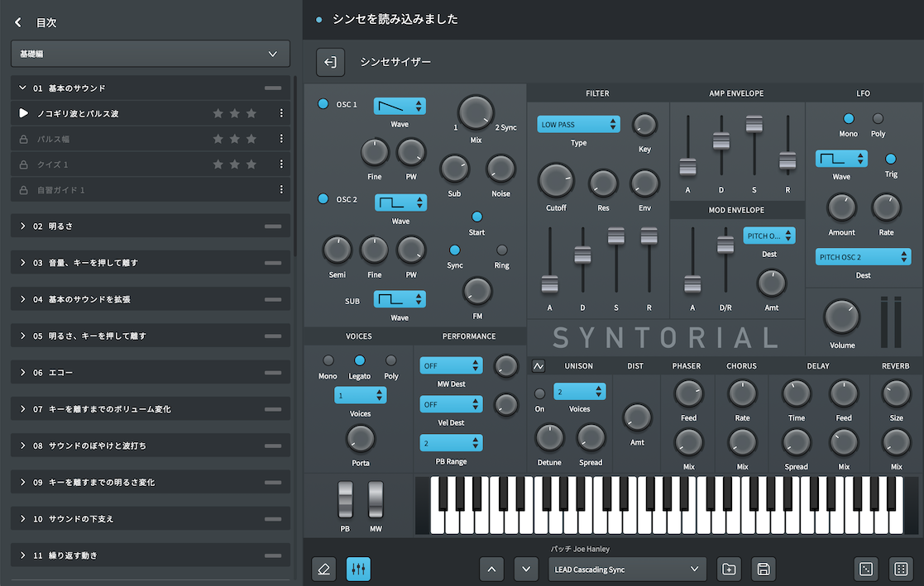
Task: Click the LFO Rate knob
Action: click(886, 208)
